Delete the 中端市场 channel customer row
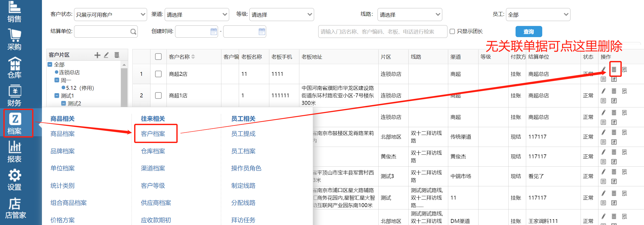This screenshot has height=225, width=644. 614,172
